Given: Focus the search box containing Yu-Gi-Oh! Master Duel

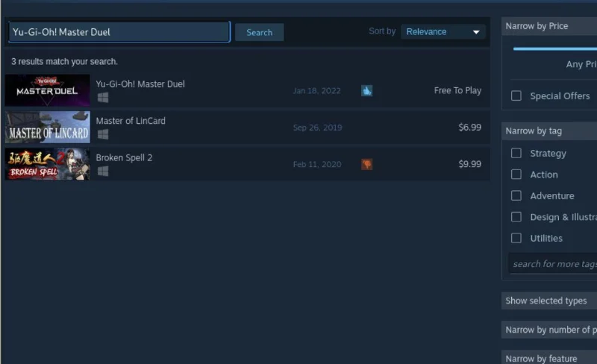Looking at the screenshot, I should [119, 32].
